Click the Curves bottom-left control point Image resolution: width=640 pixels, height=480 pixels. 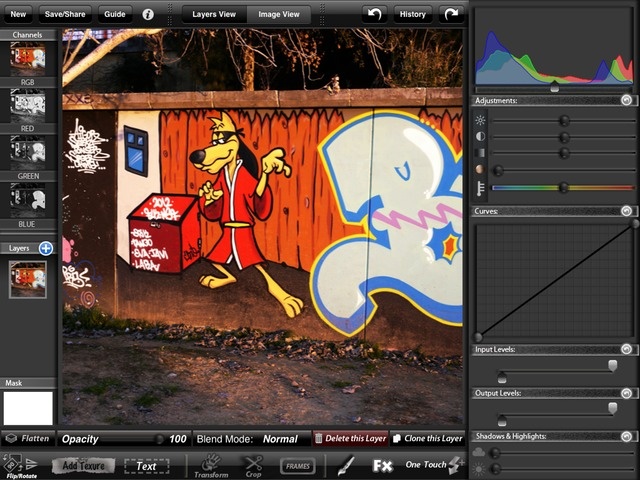pyautogui.click(x=478, y=337)
